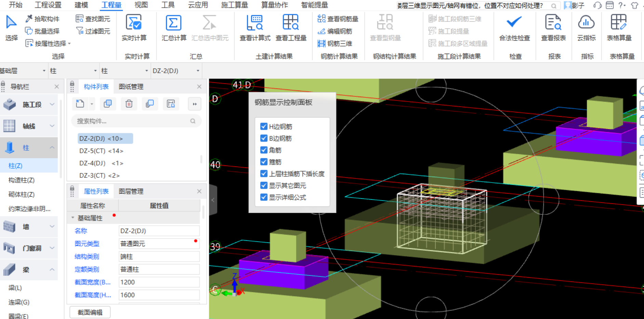The width and height of the screenshot is (644, 319).
Task: Open 查看计算式 formula viewer
Action: pyautogui.click(x=255, y=27)
